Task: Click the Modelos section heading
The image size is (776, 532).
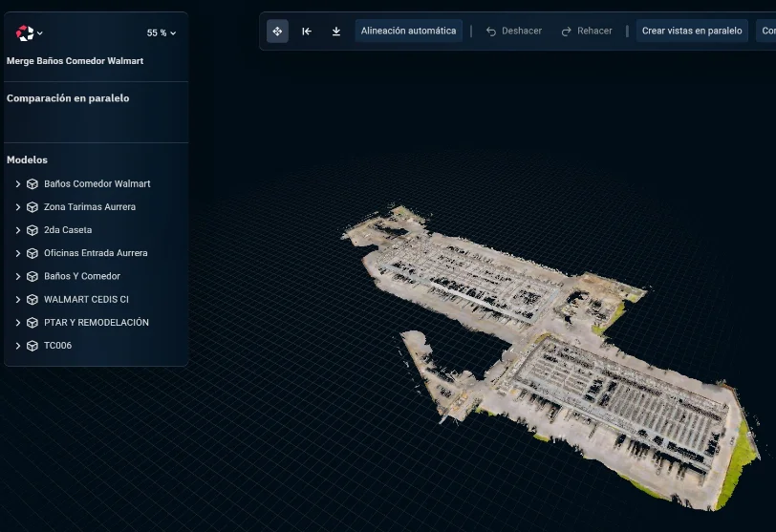Action: click(x=27, y=160)
